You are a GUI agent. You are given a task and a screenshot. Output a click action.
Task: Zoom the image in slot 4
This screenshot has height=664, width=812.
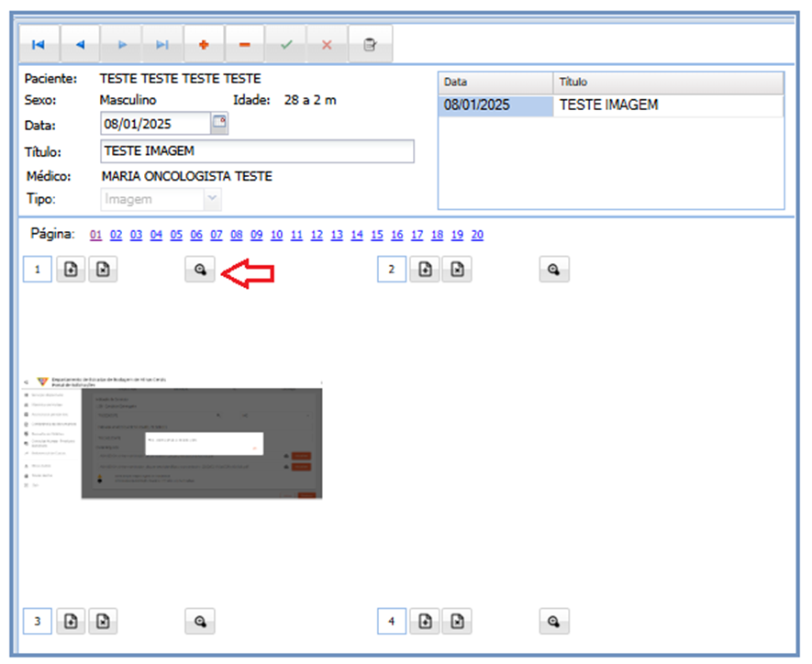[554, 621]
